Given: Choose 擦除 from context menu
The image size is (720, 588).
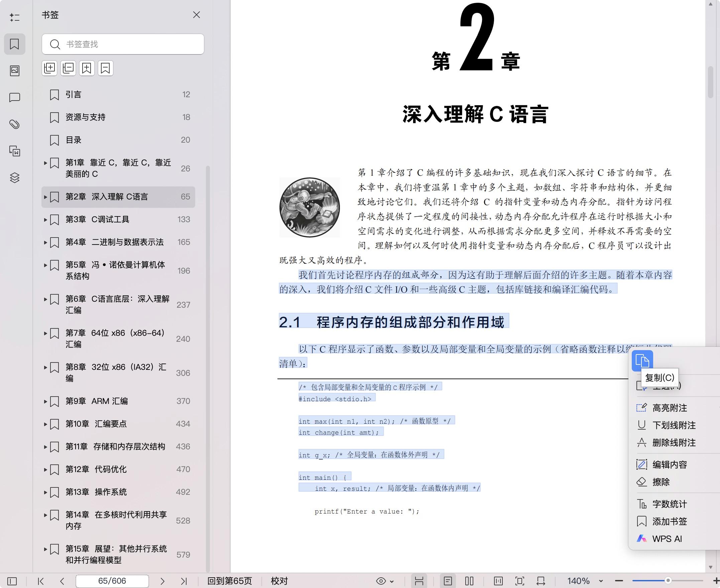Looking at the screenshot, I should coord(674,482).
